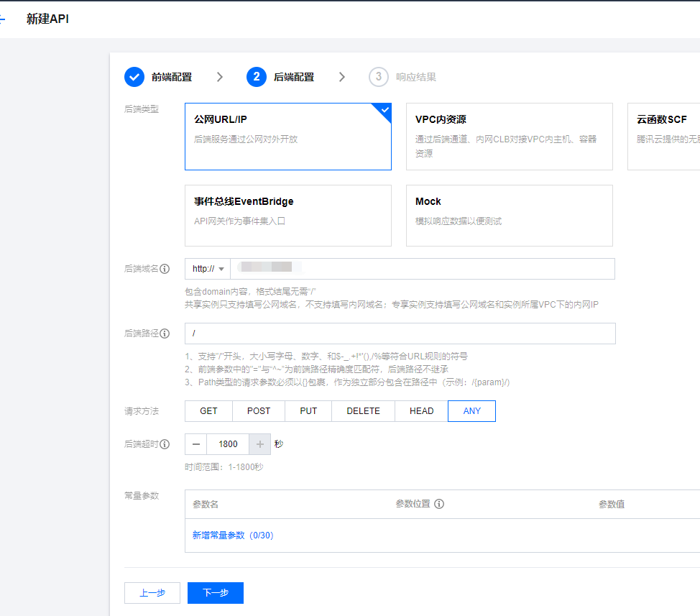Choose the DELETE request method

coord(363,411)
